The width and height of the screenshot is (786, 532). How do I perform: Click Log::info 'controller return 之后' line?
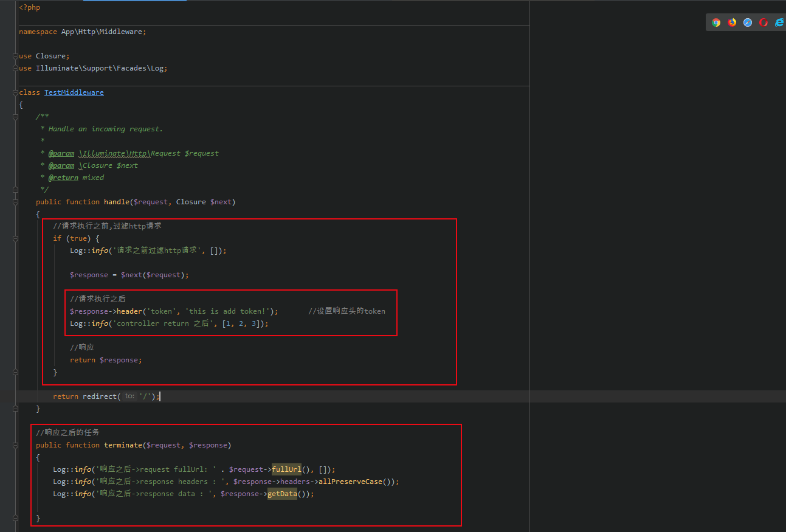[x=169, y=323]
